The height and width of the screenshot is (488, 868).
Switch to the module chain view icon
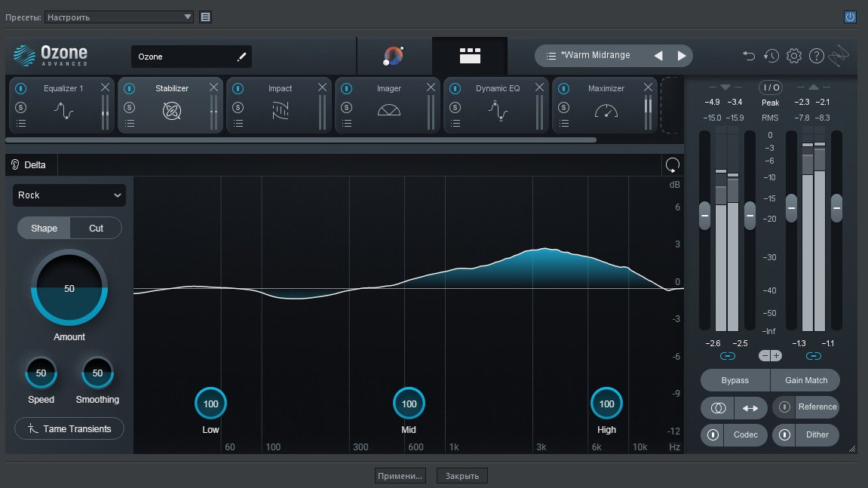470,55
